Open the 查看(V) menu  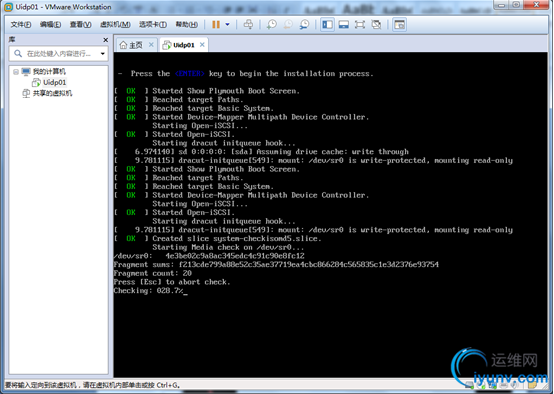(x=80, y=24)
